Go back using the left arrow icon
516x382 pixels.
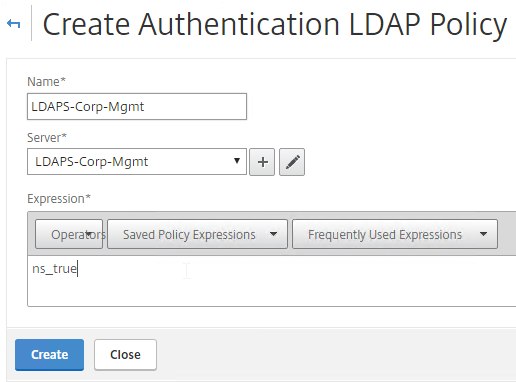(14, 24)
